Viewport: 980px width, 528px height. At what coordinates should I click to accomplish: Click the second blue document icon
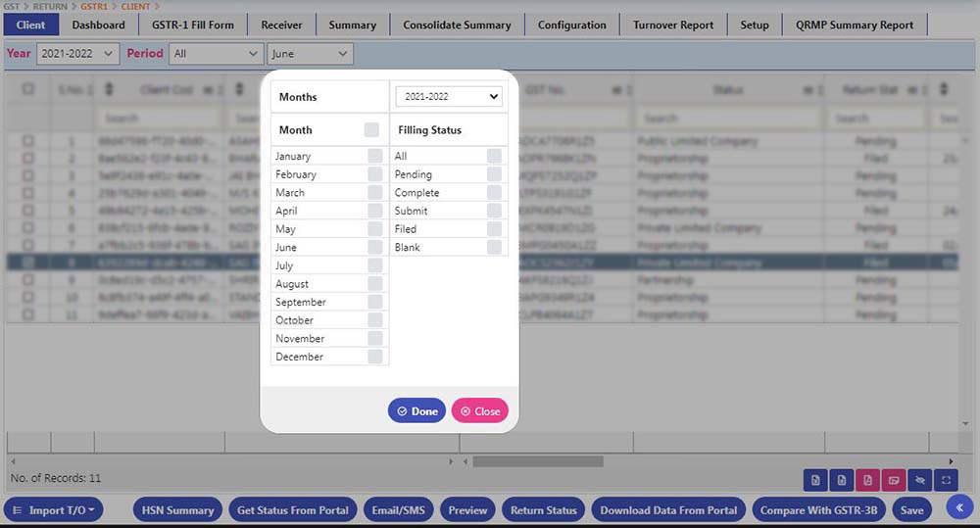[841, 480]
